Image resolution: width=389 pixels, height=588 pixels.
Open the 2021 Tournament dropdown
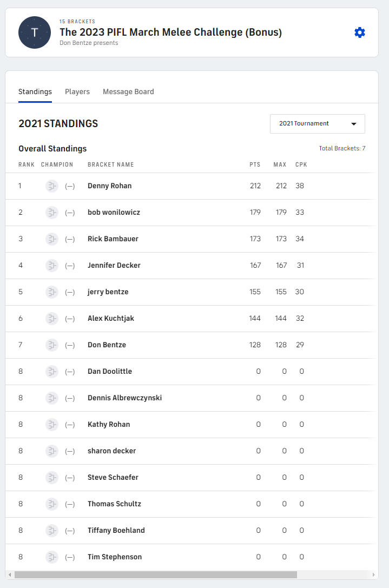pyautogui.click(x=317, y=123)
